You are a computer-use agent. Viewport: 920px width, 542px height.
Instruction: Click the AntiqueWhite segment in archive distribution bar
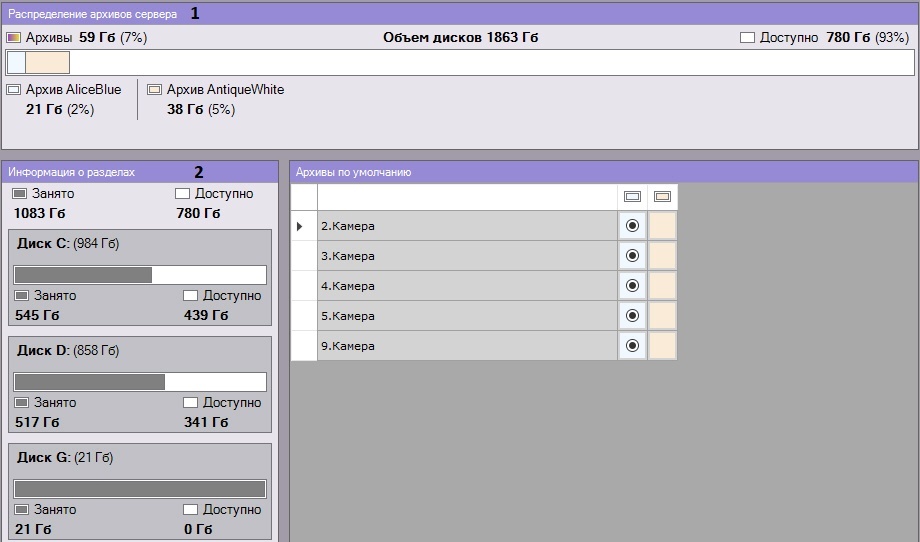click(x=47, y=63)
